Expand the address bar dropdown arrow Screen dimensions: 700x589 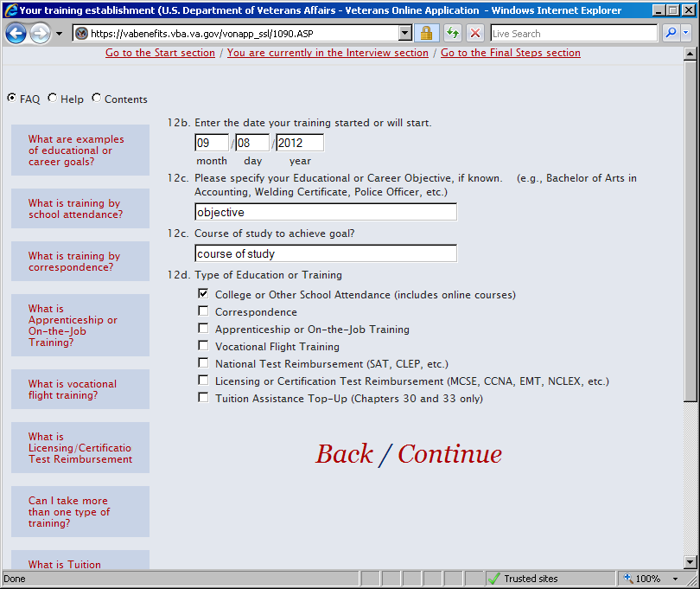pos(404,34)
